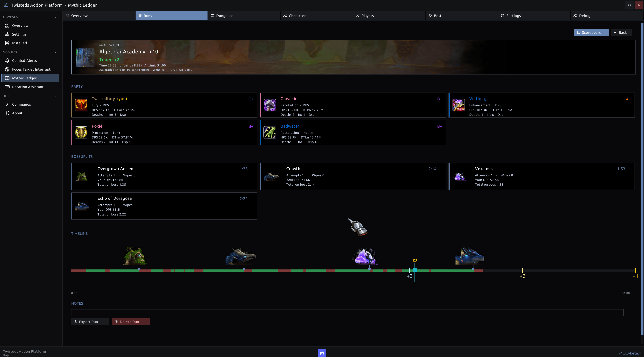Open the Discord icon in footer
The height and width of the screenshot is (357, 644).
(322, 353)
